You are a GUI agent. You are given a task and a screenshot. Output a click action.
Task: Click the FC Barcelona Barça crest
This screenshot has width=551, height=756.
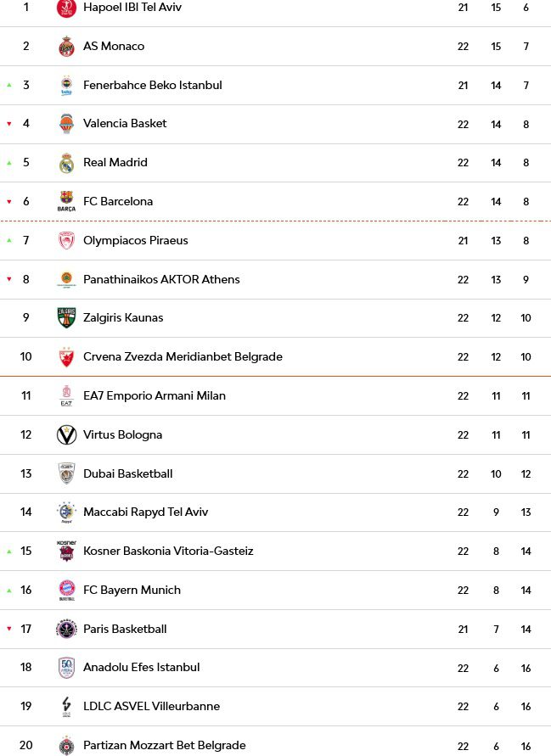tap(66, 202)
